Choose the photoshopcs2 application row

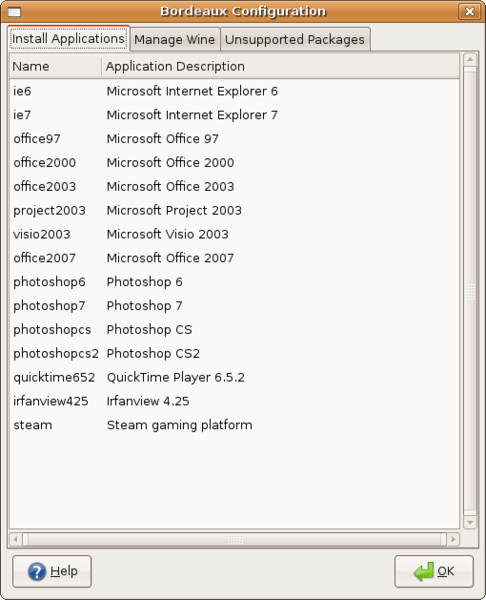tap(234, 353)
